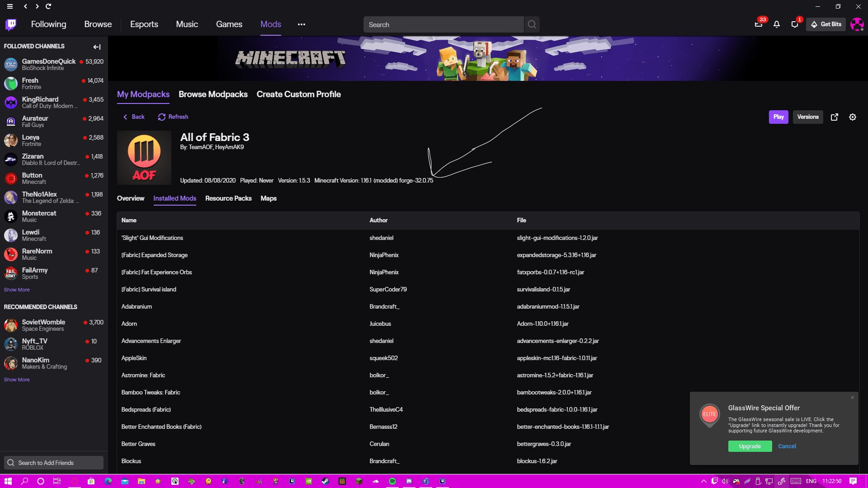Open the prime loot inbox icon

759,24
